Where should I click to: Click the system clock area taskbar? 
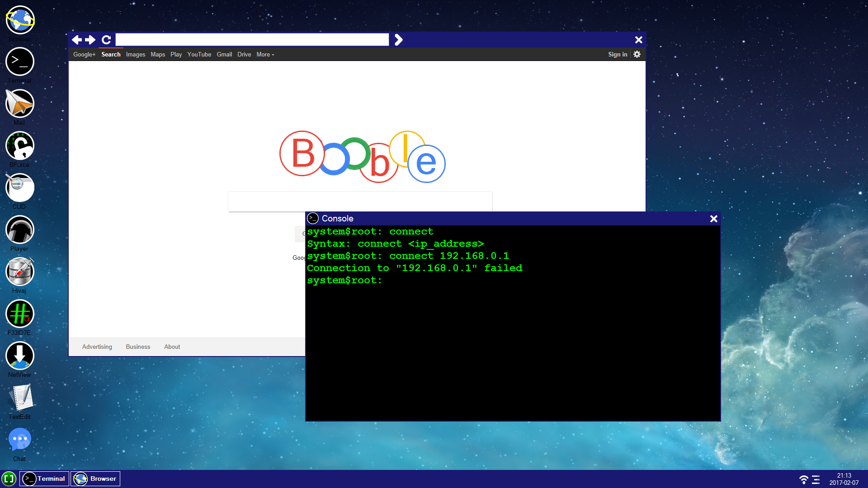tap(844, 479)
